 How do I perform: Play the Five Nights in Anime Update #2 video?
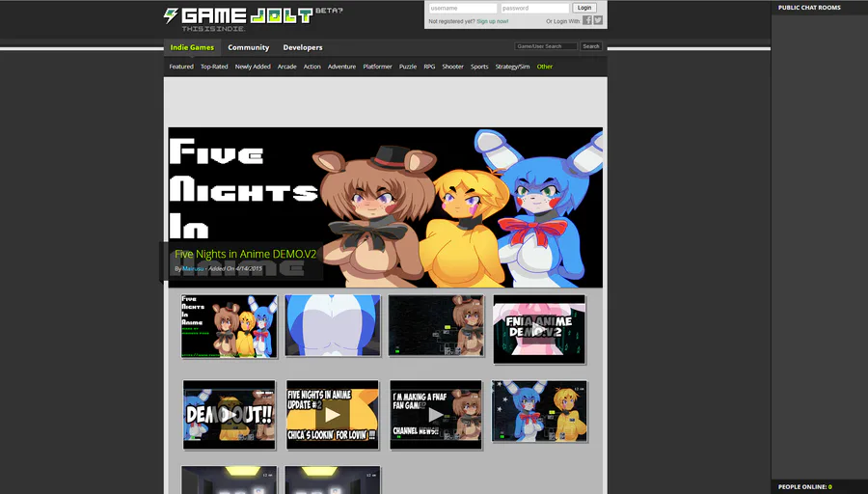pos(333,414)
